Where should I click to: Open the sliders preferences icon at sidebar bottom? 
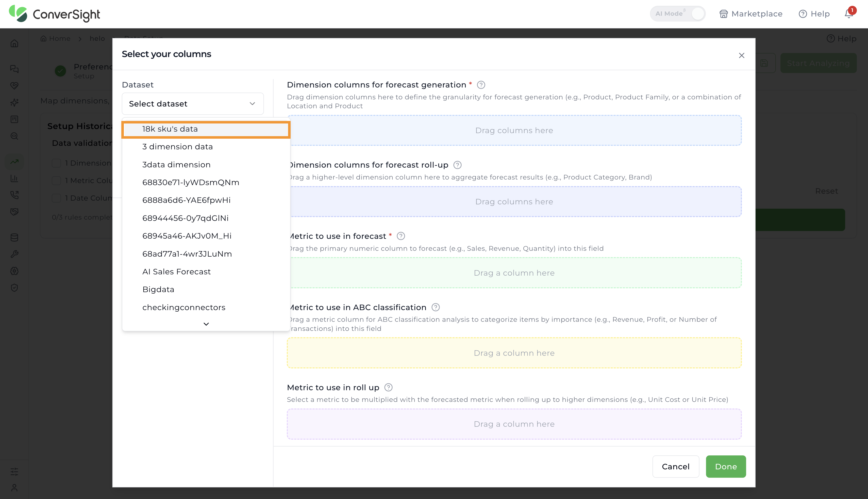click(14, 472)
